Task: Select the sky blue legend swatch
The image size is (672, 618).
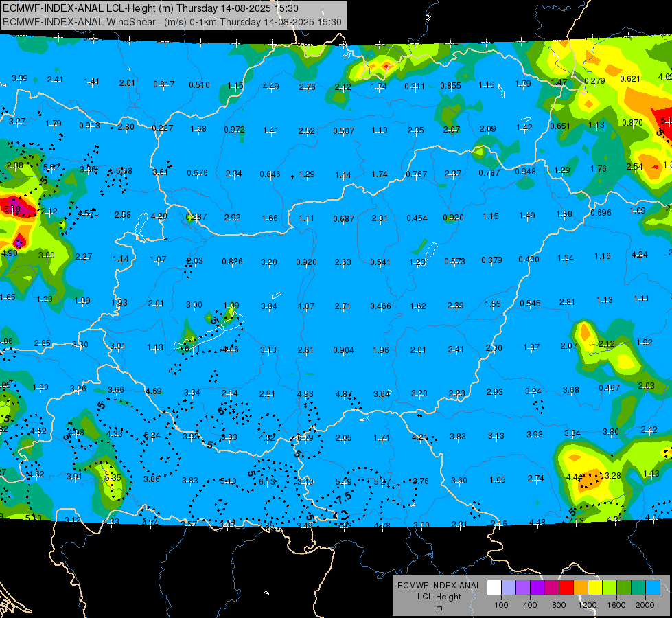Action: pyautogui.click(x=653, y=588)
